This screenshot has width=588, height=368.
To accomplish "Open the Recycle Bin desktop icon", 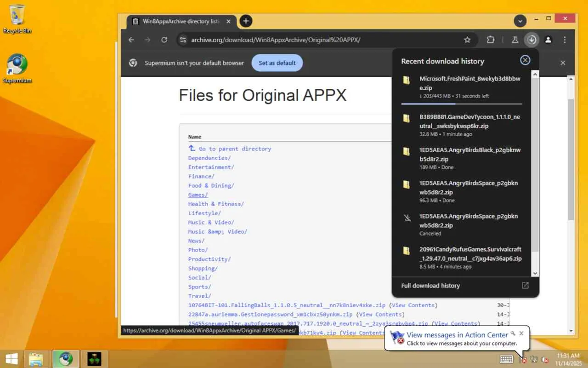I will [x=17, y=18].
